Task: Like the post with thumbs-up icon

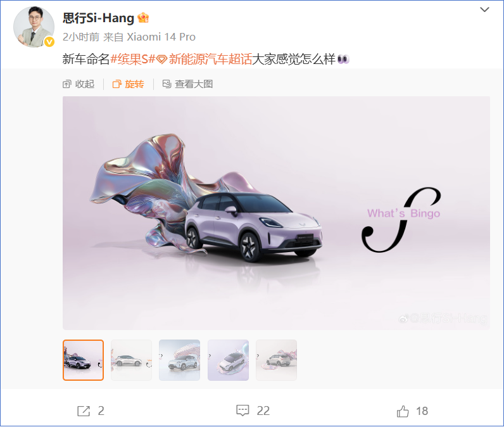Action: (403, 411)
